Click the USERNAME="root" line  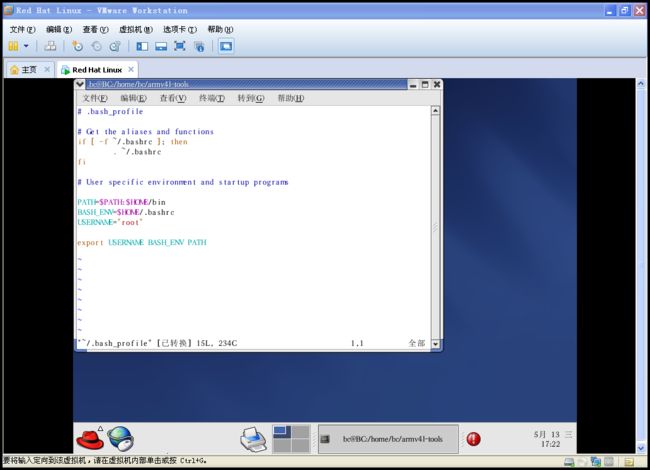110,223
